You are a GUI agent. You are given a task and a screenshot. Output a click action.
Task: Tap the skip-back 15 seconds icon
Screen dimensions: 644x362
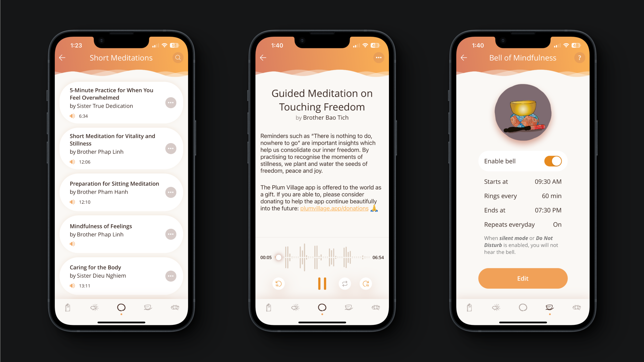coord(278,283)
